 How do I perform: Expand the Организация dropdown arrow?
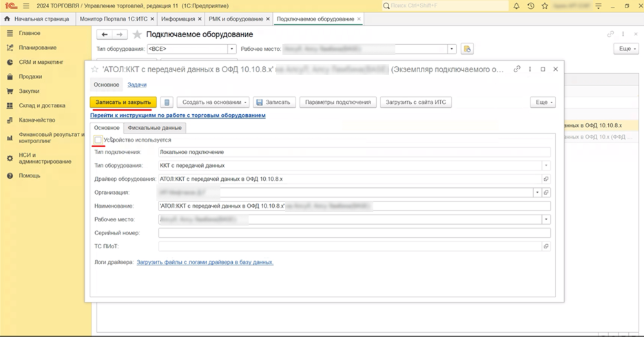537,193
